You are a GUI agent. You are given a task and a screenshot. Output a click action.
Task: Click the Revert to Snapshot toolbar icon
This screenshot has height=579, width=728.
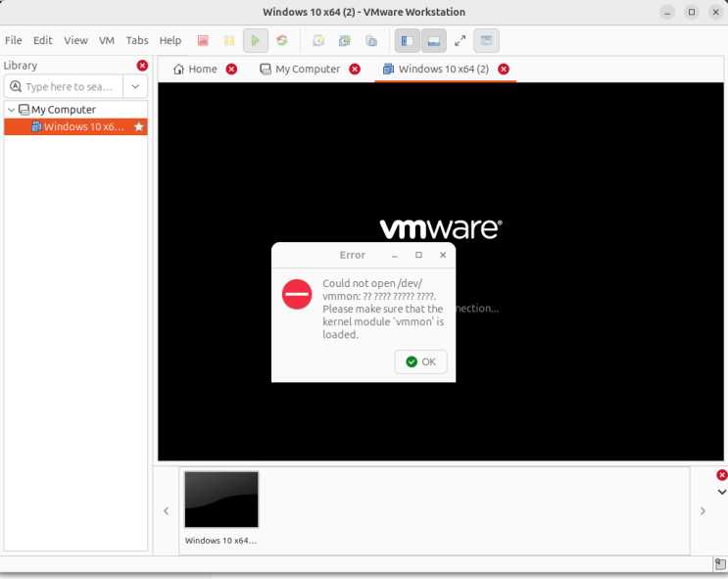[x=345, y=41]
